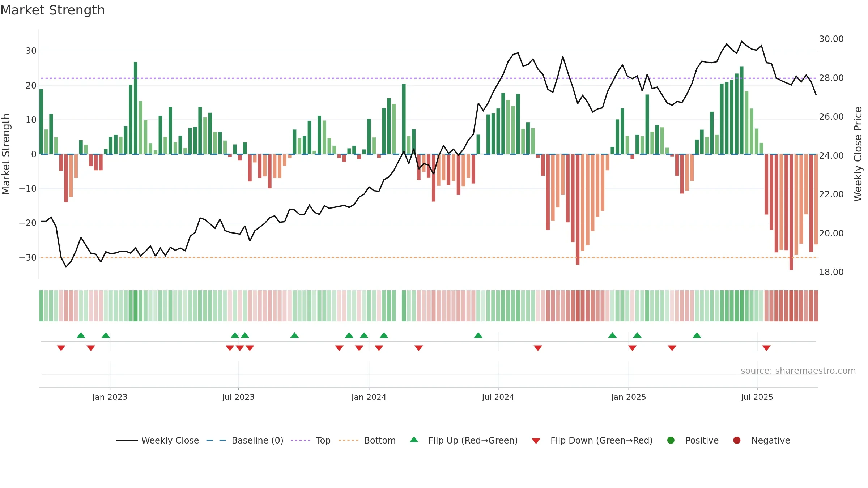This screenshot has width=868, height=488.
Task: Click the red Negative circle in legend
Action: (737, 440)
